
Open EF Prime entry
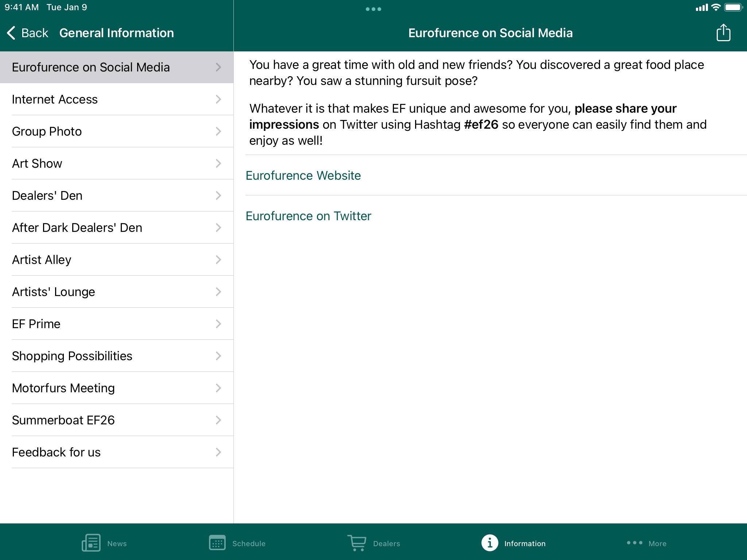click(x=117, y=324)
